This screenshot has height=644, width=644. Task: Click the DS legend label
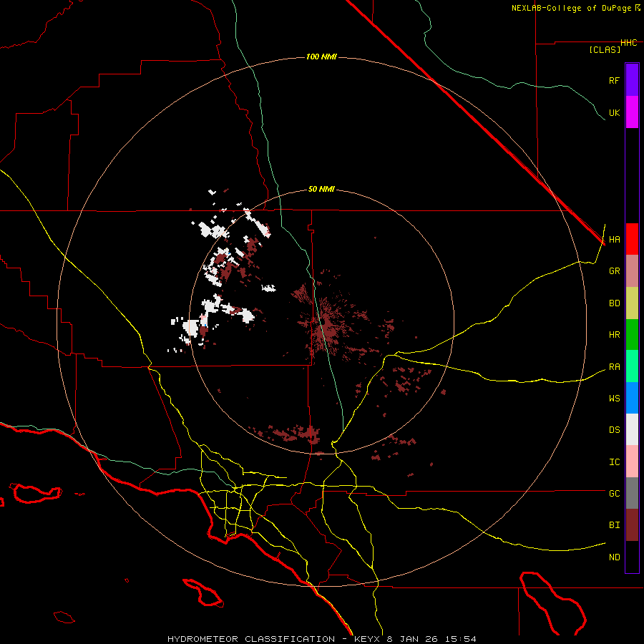614,430
